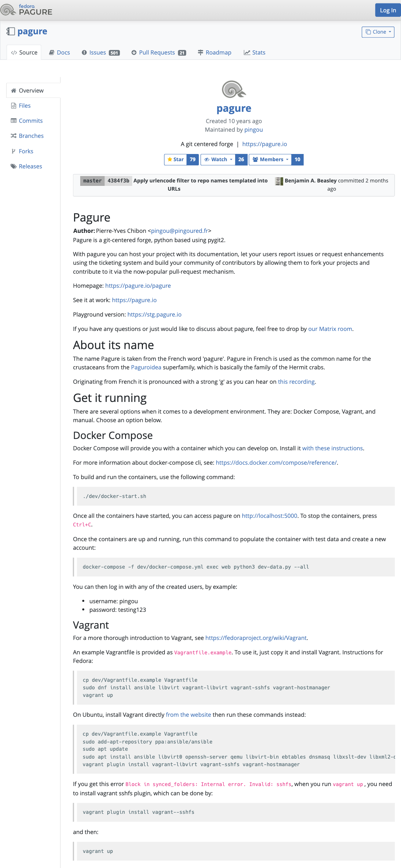401x868 pixels.
Task: Click the Forks icon in sidebar
Action: coord(14,151)
